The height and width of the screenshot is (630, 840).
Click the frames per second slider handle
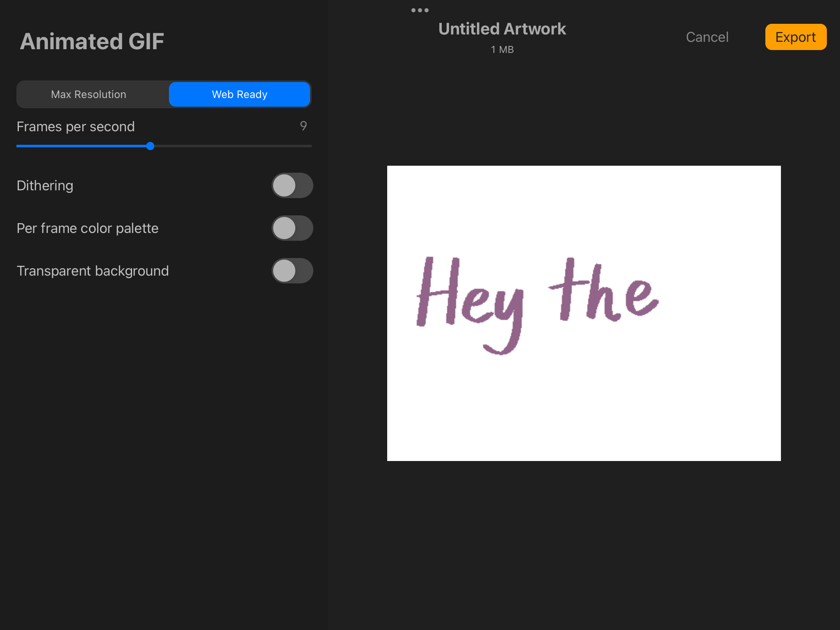pos(150,146)
